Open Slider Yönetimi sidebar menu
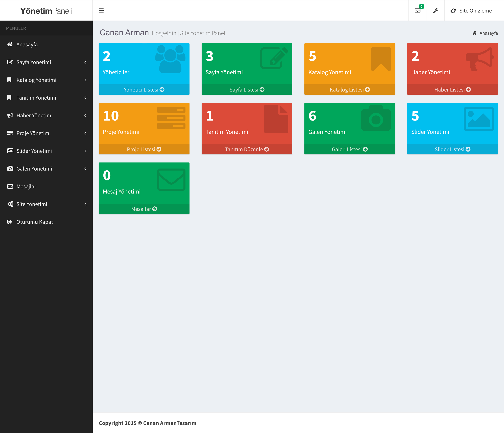This screenshot has width=504, height=433. (46, 151)
